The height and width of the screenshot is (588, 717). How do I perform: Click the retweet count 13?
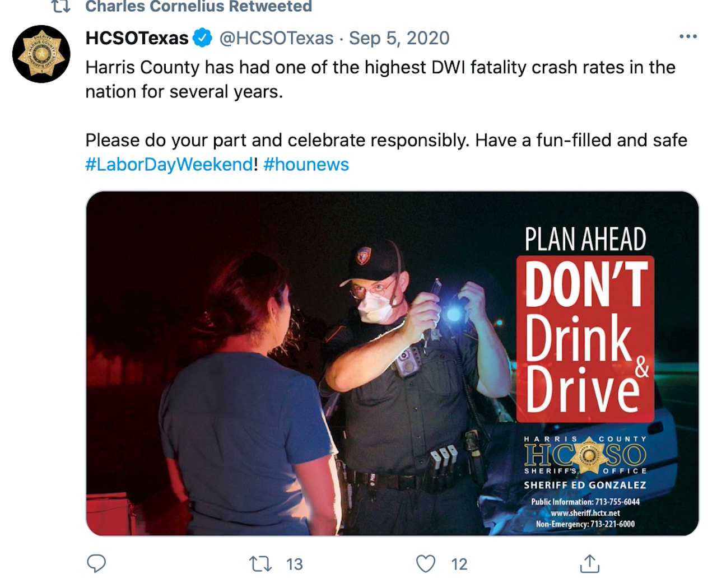pyautogui.click(x=295, y=564)
